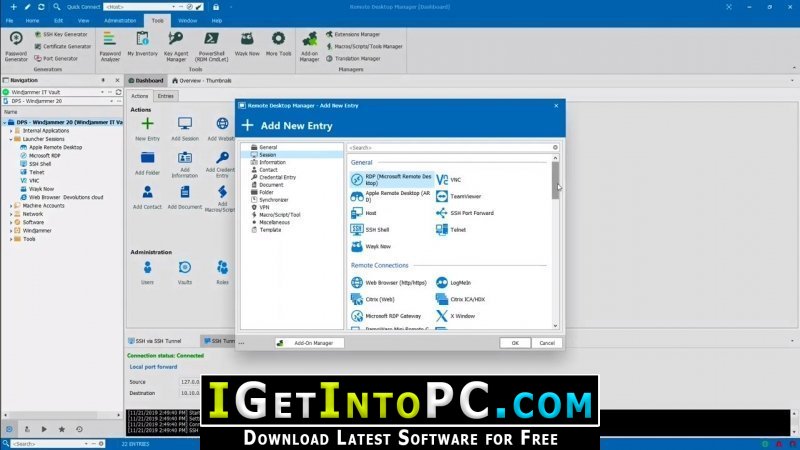This screenshot has height=450, width=800.
Task: Click the lock icon in title bar
Action: [216, 7]
